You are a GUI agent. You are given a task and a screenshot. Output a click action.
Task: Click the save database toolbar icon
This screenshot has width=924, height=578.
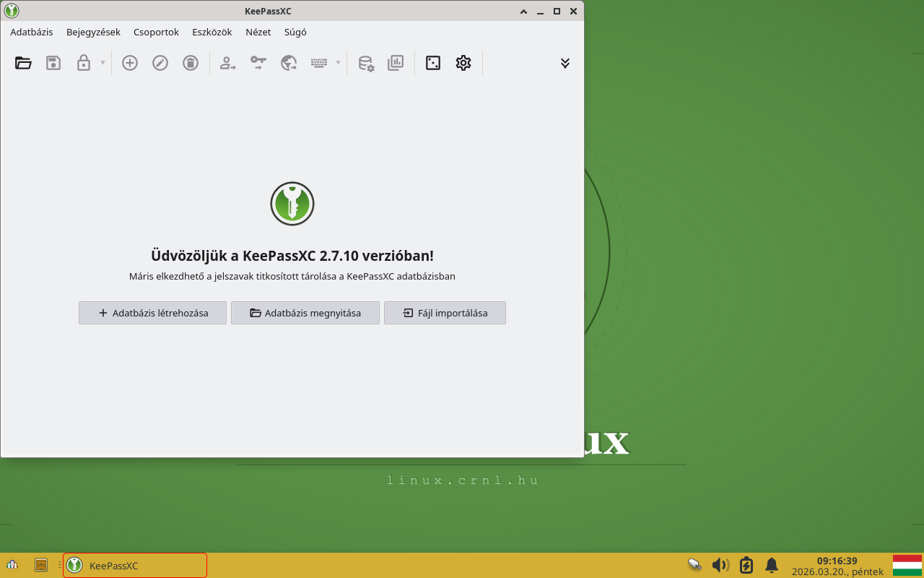tap(53, 63)
